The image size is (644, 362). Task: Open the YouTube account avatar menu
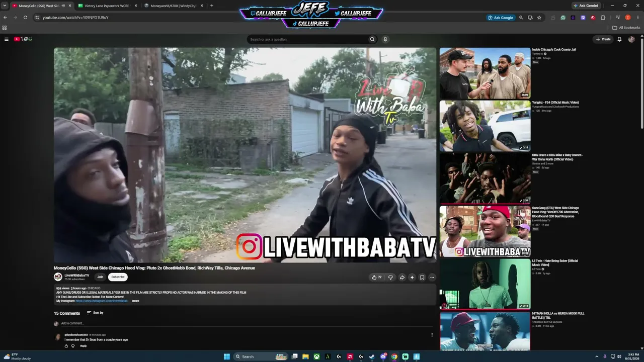point(631,39)
